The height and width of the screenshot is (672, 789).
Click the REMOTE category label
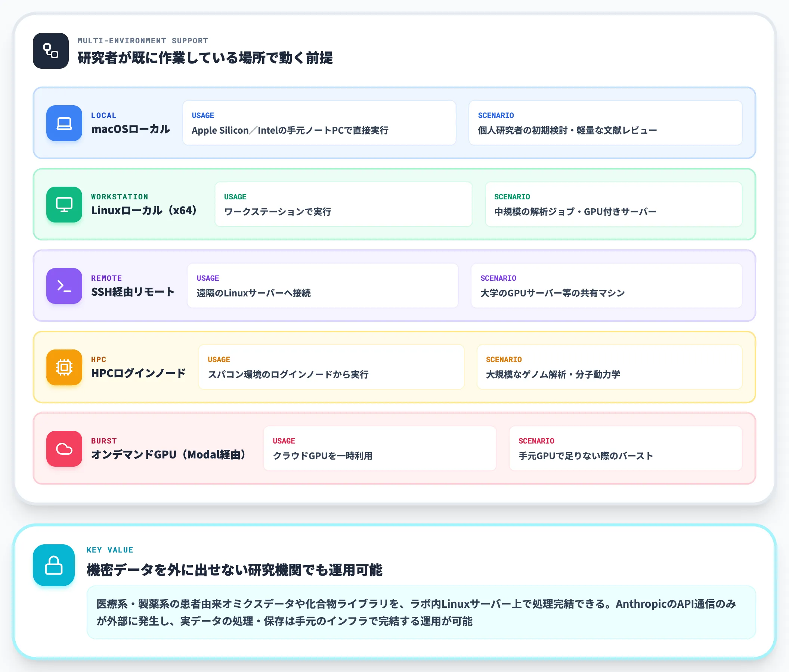point(106,279)
